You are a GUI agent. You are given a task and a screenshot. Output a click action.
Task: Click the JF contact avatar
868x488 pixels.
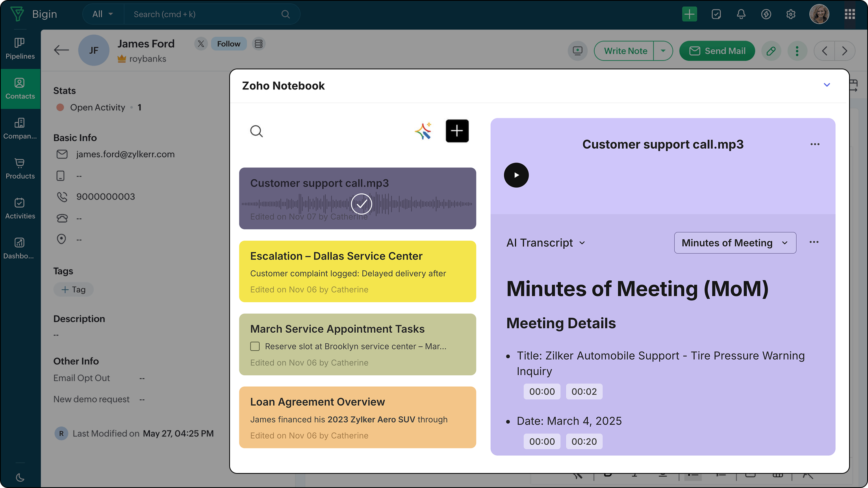(x=94, y=50)
